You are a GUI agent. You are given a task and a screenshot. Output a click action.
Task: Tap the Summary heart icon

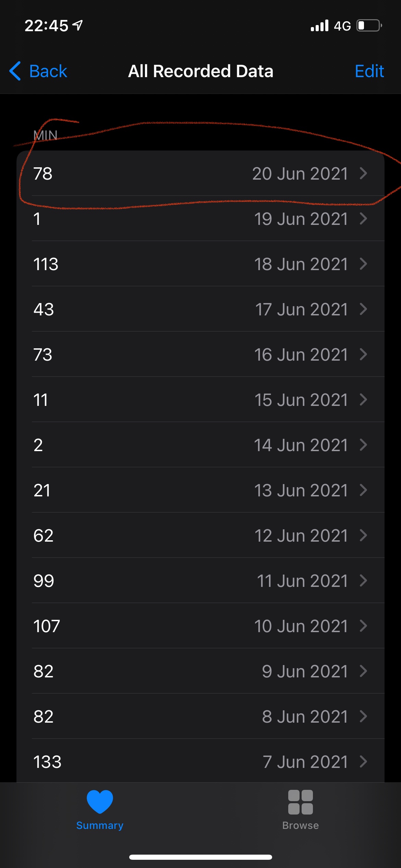100,801
